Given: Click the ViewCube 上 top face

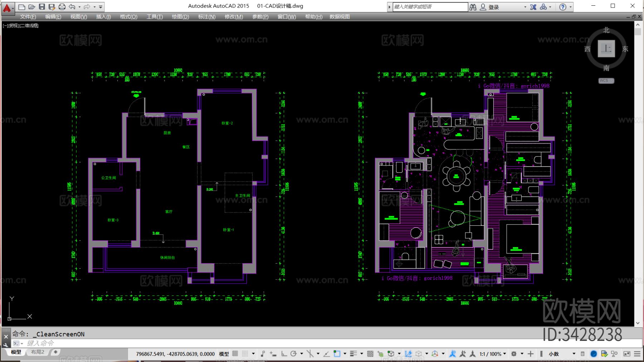Looking at the screenshot, I should [606, 49].
